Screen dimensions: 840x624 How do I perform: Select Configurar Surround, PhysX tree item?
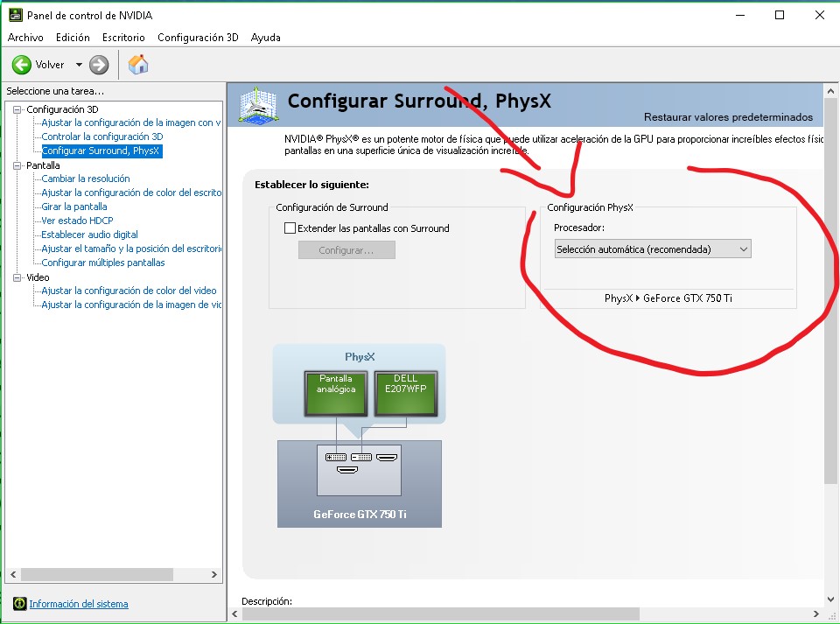pos(101,151)
